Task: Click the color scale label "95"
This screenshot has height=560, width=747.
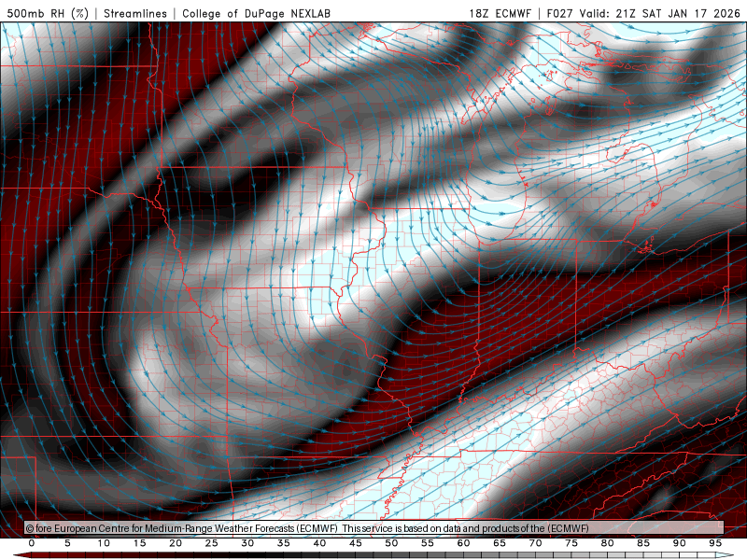Action: (715, 543)
